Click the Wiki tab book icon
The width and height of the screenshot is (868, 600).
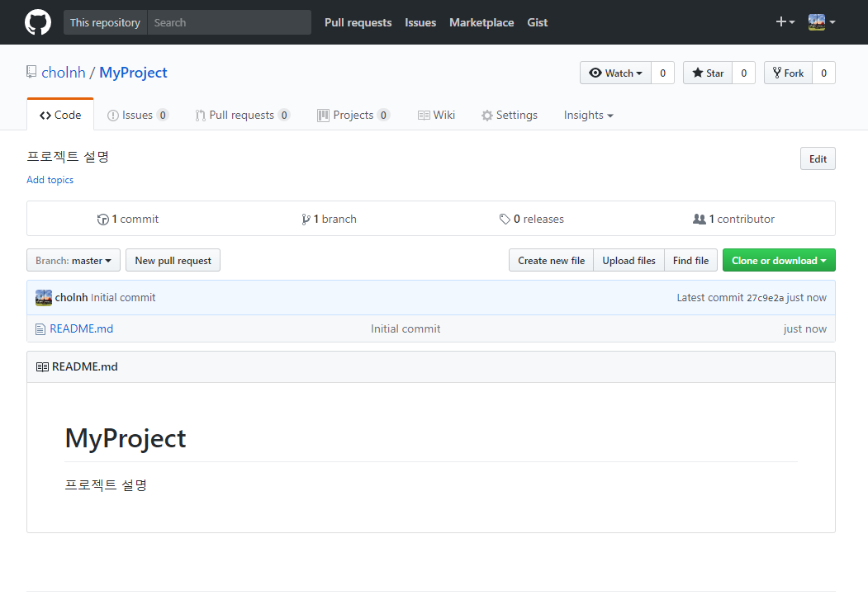click(424, 115)
